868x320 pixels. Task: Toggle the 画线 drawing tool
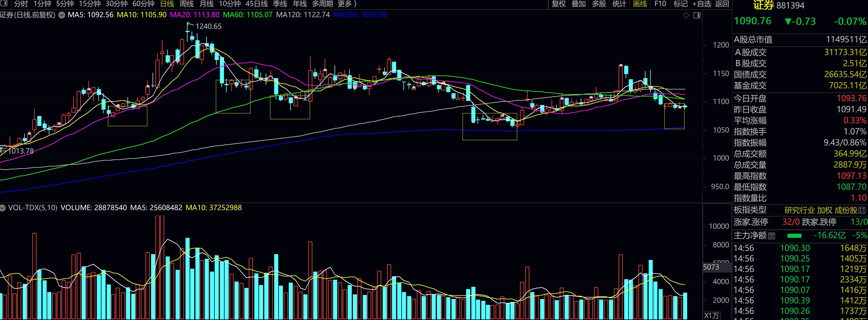pyautogui.click(x=640, y=4)
